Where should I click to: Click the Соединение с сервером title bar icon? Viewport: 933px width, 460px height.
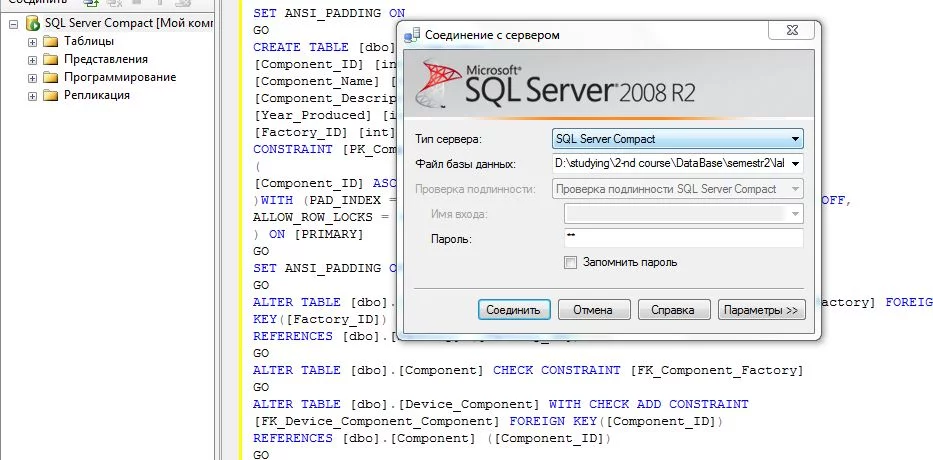413,35
